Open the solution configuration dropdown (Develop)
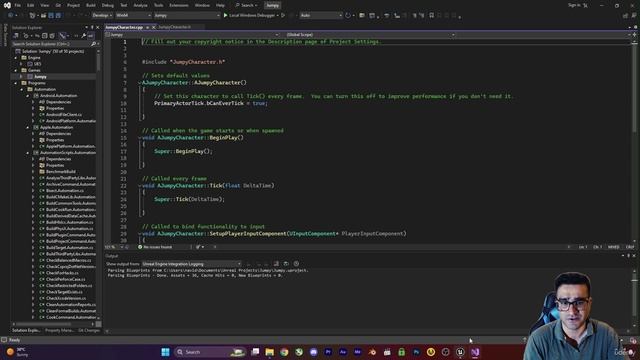This screenshot has width=640, height=360. tap(102, 16)
